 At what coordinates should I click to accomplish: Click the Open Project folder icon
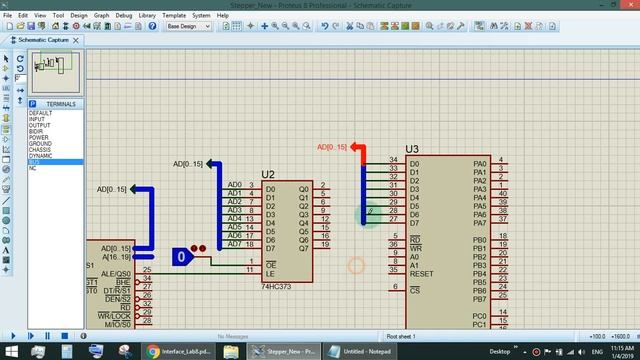[x=20, y=26]
